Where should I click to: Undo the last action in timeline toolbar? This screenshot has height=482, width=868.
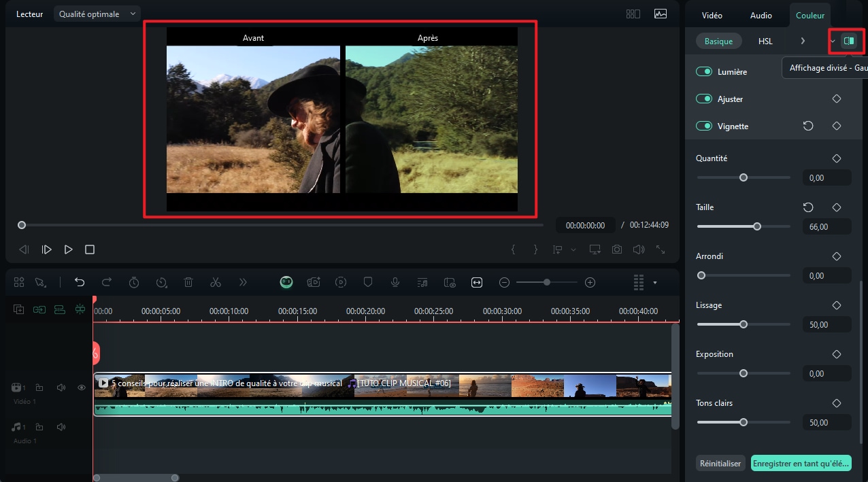[x=80, y=282]
